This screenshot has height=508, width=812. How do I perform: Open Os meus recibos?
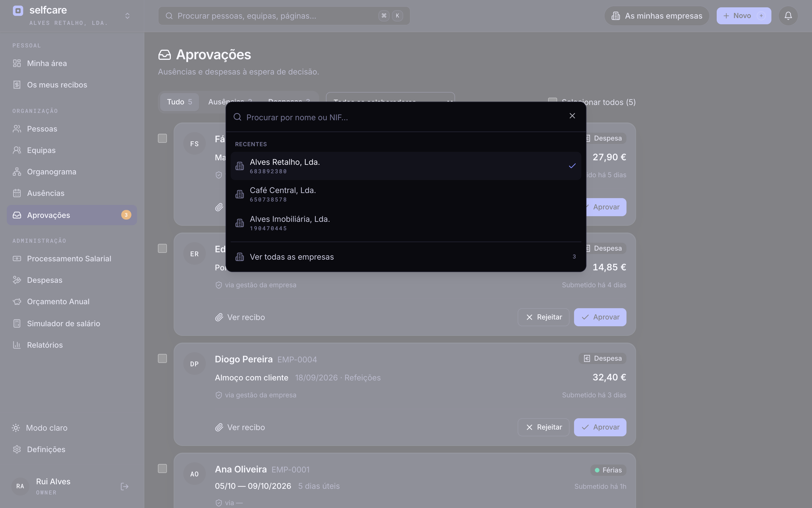pyautogui.click(x=71, y=85)
